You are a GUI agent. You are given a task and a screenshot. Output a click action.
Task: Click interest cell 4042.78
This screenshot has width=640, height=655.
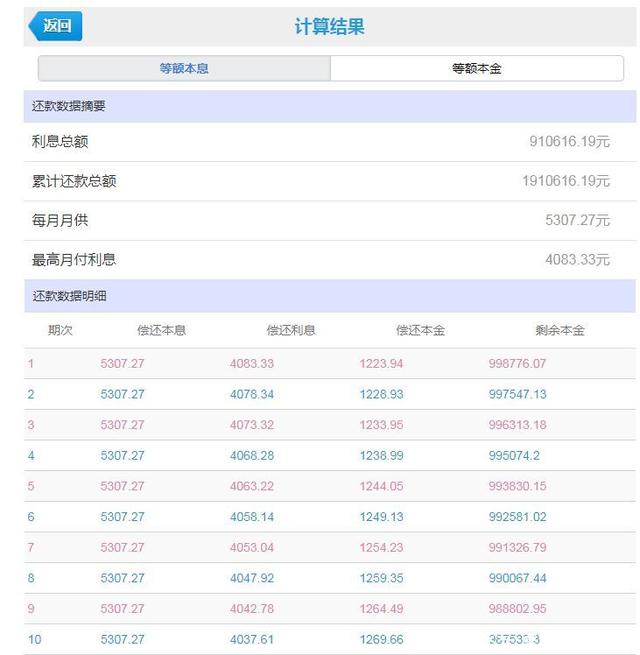(252, 609)
